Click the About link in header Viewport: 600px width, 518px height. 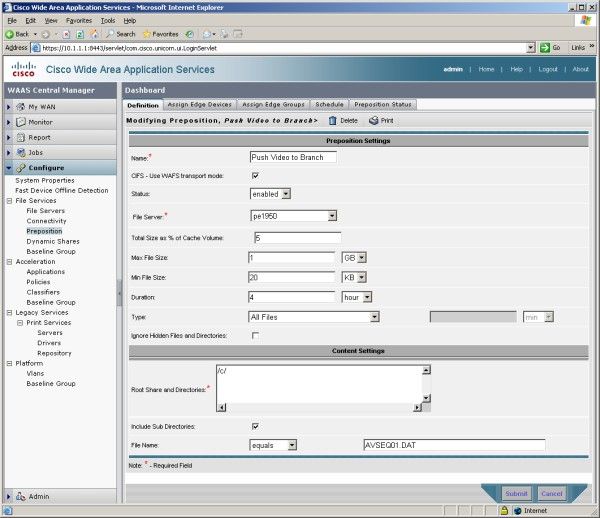[x=580, y=69]
